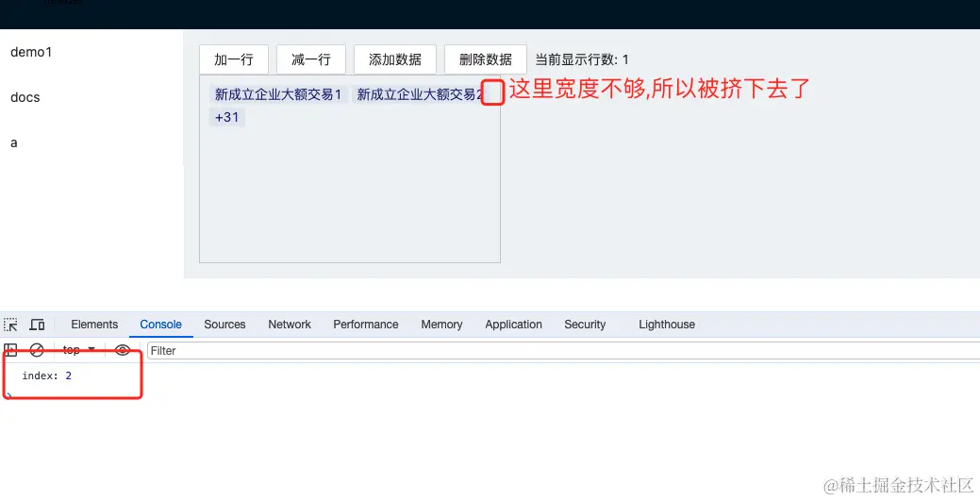The image size is (980, 501).
Task: Click the eye live expression icon
Action: tap(123, 350)
